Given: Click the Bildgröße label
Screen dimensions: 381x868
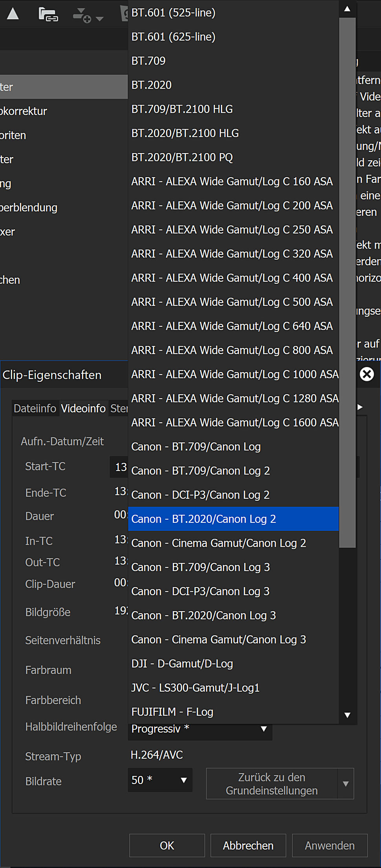Looking at the screenshot, I should pos(48,612).
